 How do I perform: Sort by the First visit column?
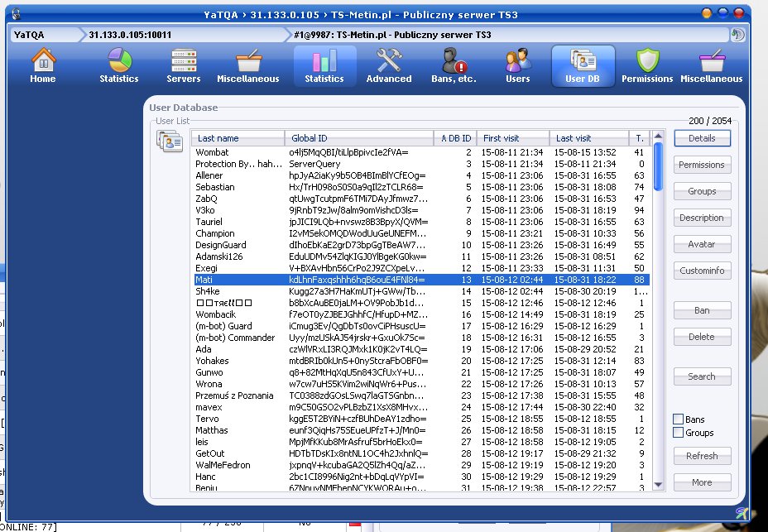[x=513, y=138]
